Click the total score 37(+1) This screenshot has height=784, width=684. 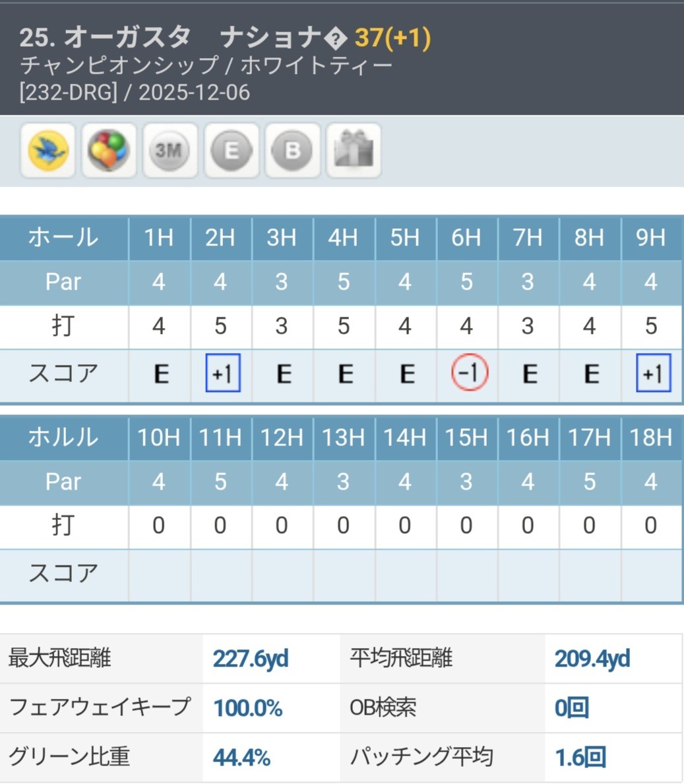pos(392,38)
